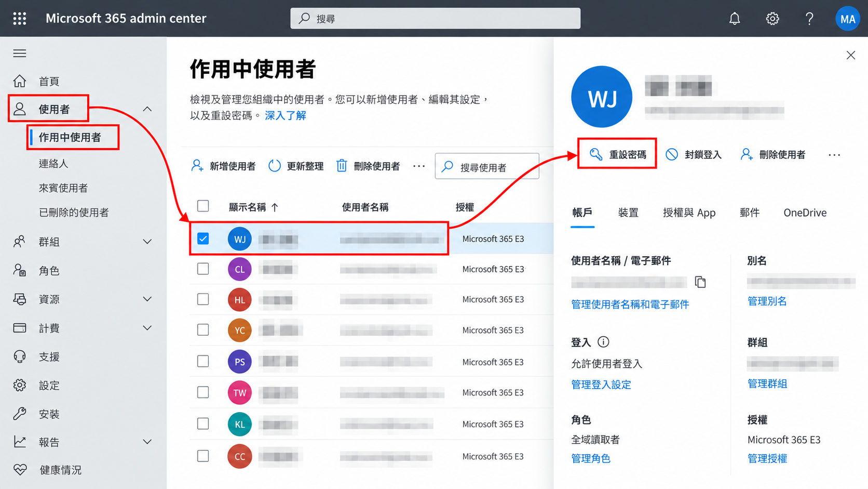Click the TW user avatar
This screenshot has width=868, height=489.
click(x=240, y=392)
